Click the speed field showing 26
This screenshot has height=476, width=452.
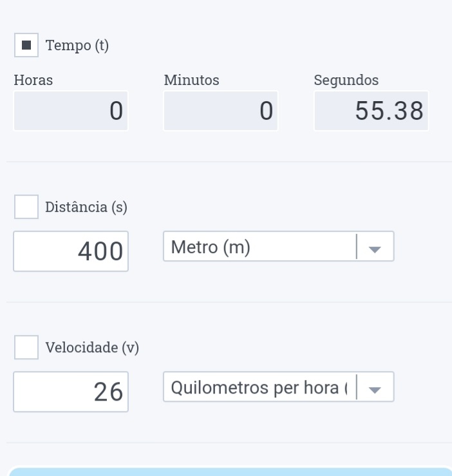coord(71,392)
